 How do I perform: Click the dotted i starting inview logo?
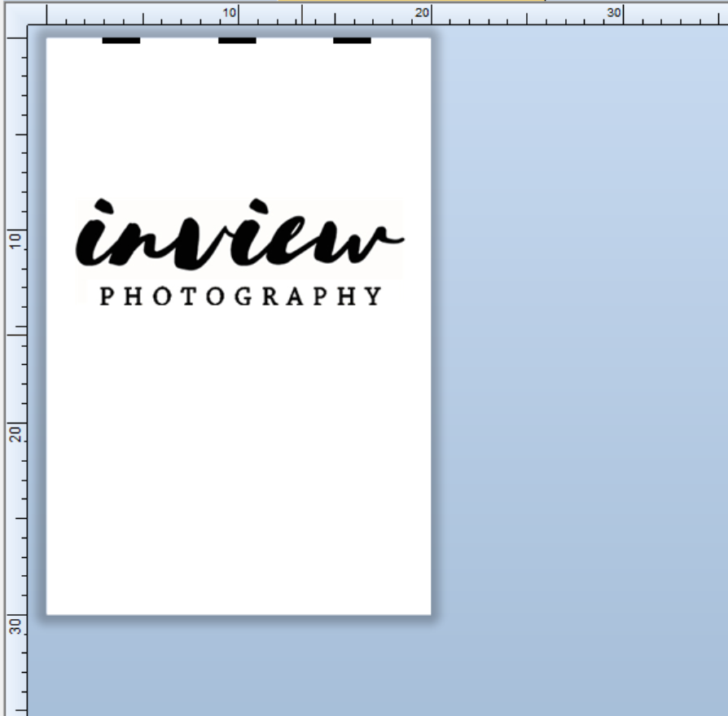coord(96,236)
